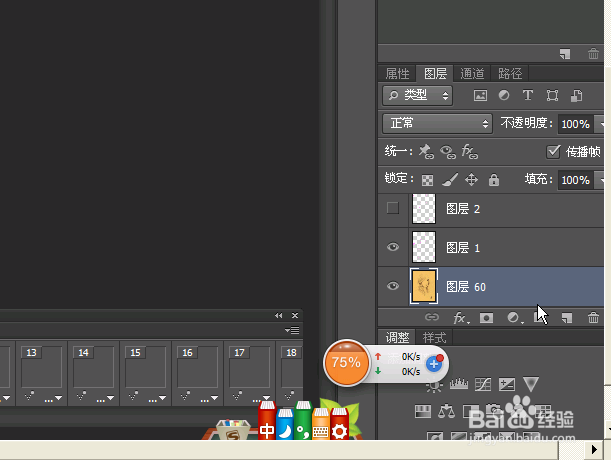Switch to the 图层 tab

[x=435, y=74]
